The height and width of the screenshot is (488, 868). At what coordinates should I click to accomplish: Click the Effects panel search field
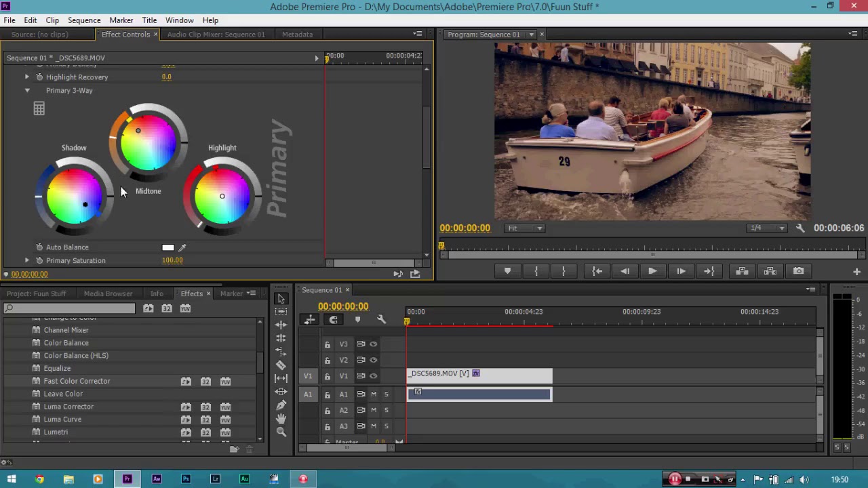70,308
